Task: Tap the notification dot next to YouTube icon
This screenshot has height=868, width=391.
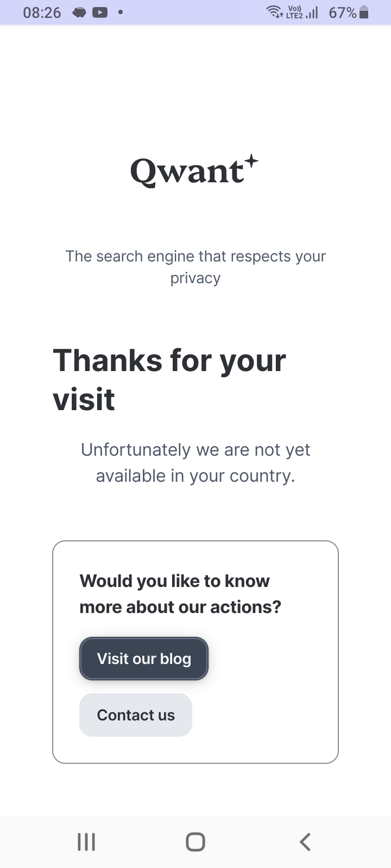Action: pos(121,12)
